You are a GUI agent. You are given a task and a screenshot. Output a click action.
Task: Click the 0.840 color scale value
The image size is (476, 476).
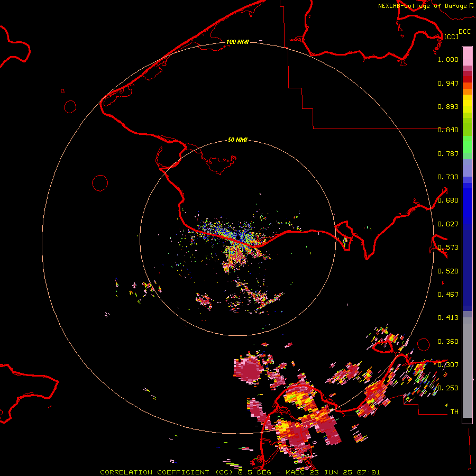pos(448,130)
